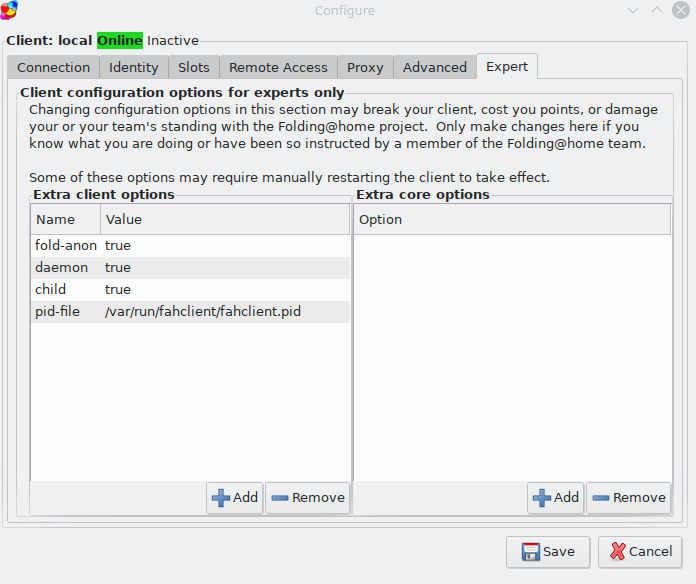Switch to the Connection tab
Viewport: 696px width, 584px height.
53,67
